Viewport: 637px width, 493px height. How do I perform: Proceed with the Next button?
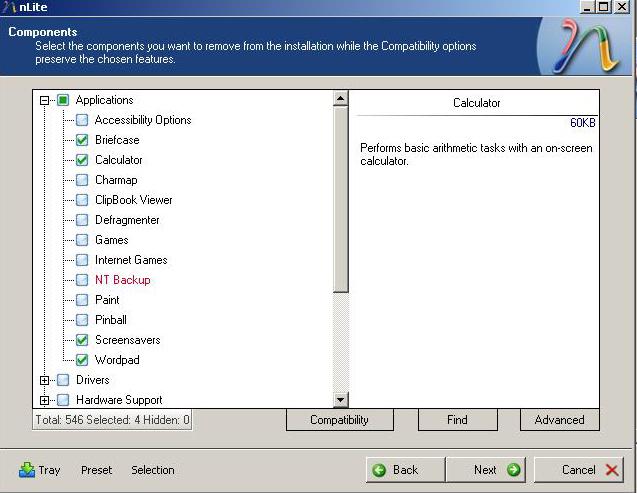tap(486, 470)
